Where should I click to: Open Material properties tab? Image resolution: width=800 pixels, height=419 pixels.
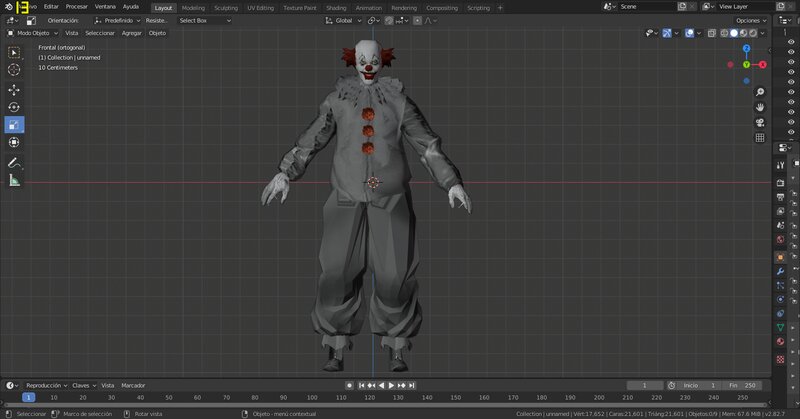tap(780, 341)
